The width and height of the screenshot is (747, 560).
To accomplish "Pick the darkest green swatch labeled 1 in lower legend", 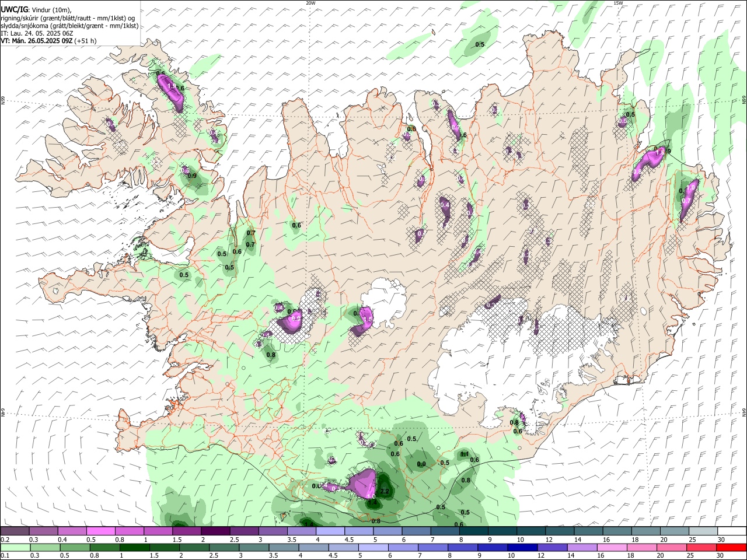I will point(135,548).
